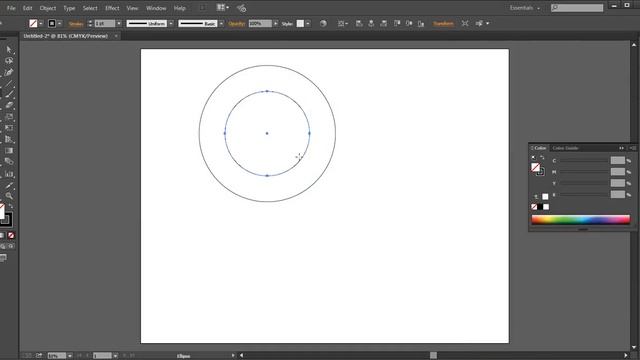Screen dimensions: 640x360
Task: Open the stroke color dropdown in control bar
Action: tap(60, 24)
